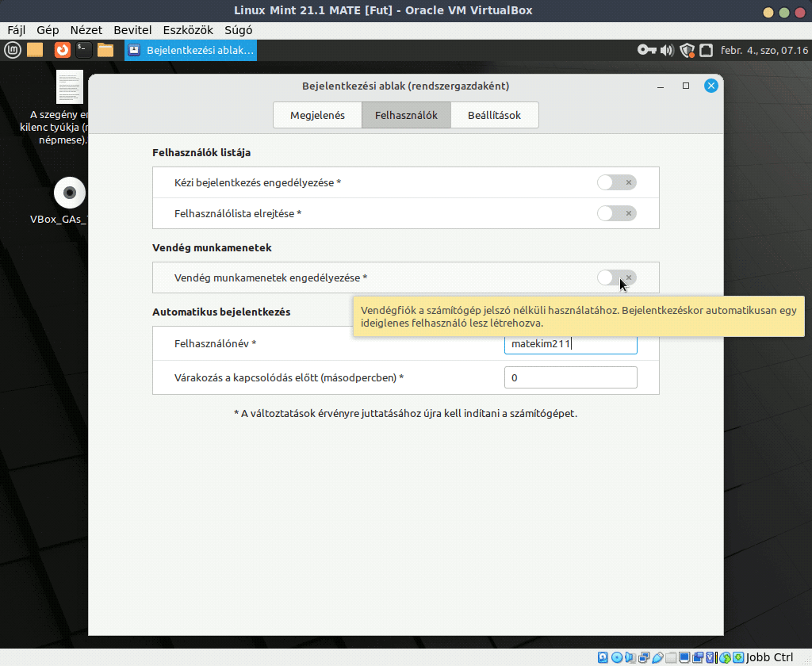Click VirtualBox network status icon

(644, 657)
